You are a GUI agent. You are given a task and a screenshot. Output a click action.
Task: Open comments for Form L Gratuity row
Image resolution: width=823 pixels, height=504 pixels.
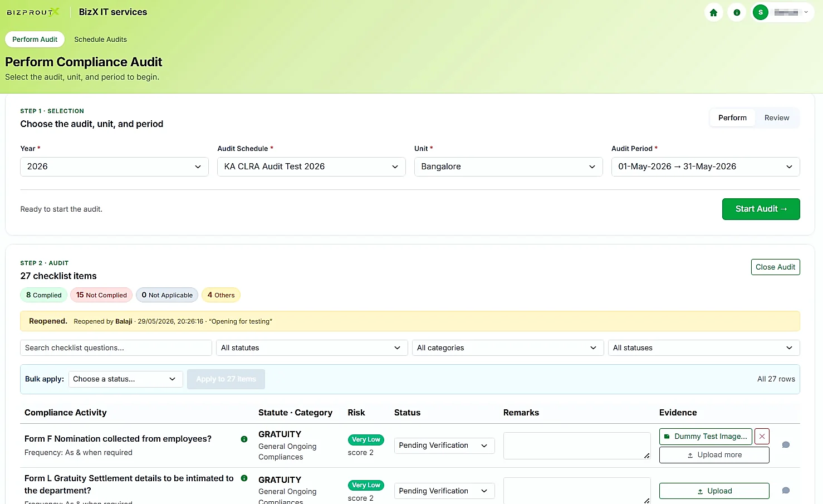click(x=786, y=491)
